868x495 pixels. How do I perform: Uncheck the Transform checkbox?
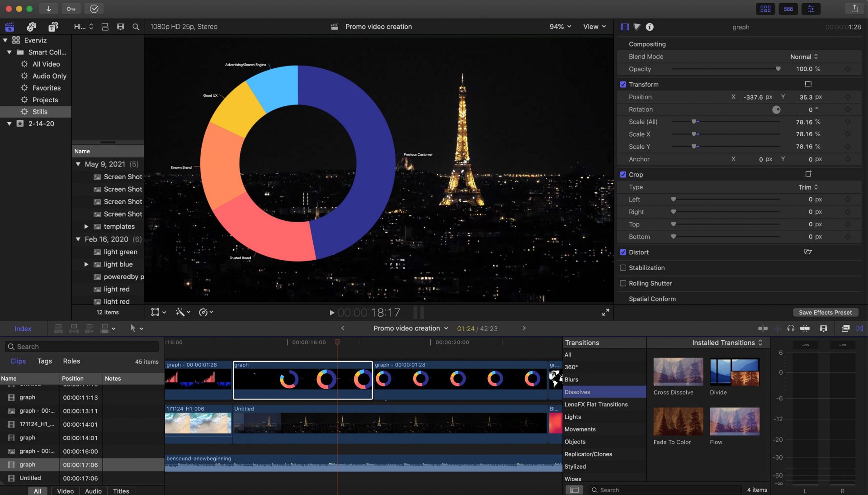[x=623, y=85]
